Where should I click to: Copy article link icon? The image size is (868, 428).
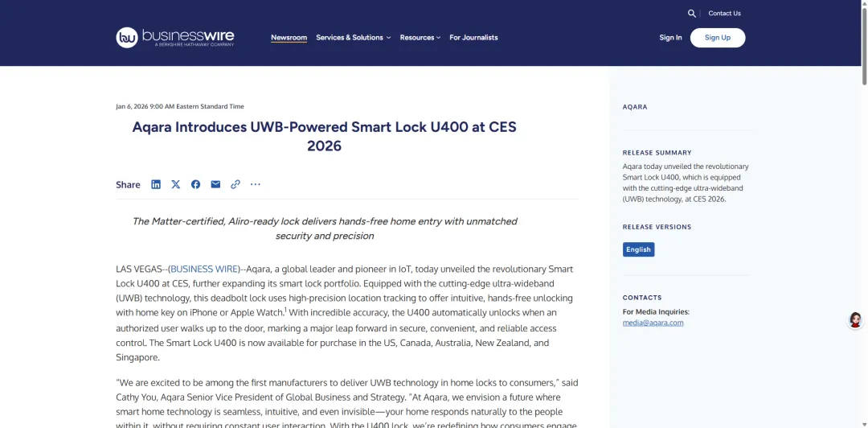coord(235,184)
